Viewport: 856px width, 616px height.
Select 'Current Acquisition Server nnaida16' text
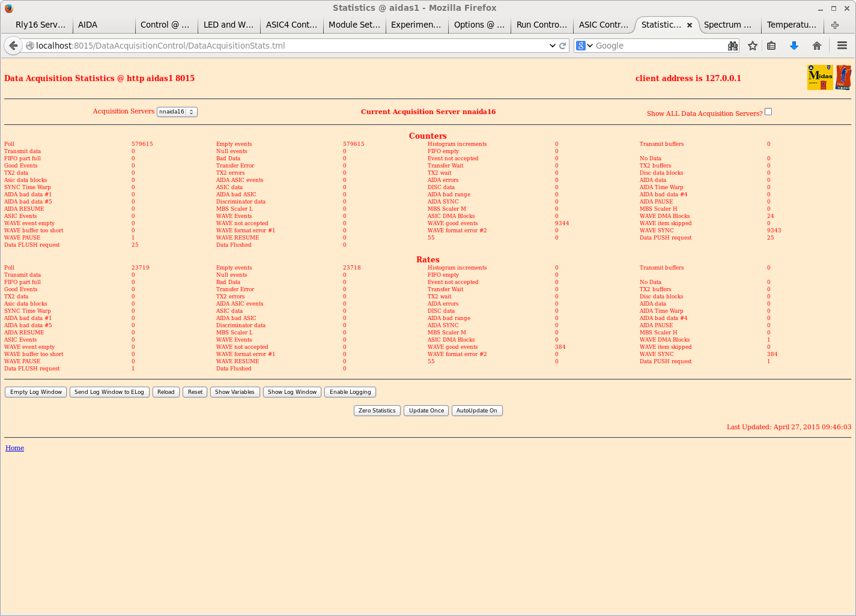428,112
